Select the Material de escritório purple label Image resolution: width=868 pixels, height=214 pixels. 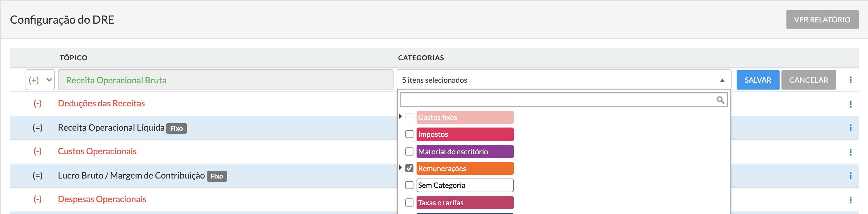[x=465, y=151]
